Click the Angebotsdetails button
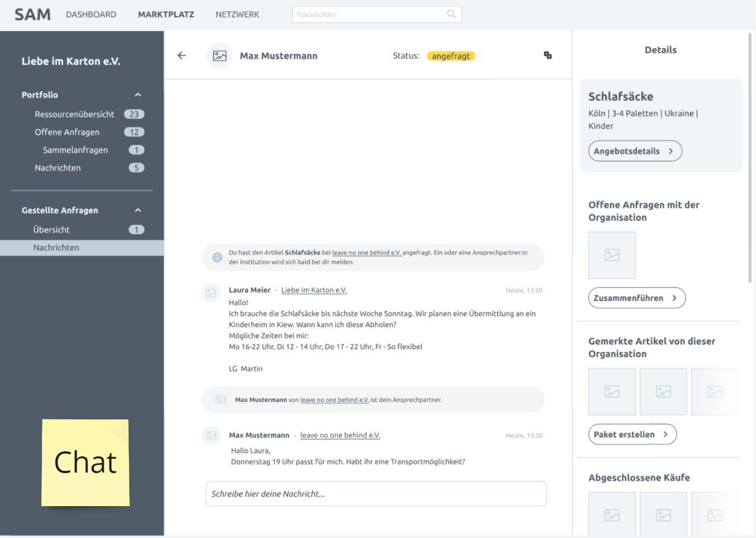756x538 pixels. click(635, 151)
